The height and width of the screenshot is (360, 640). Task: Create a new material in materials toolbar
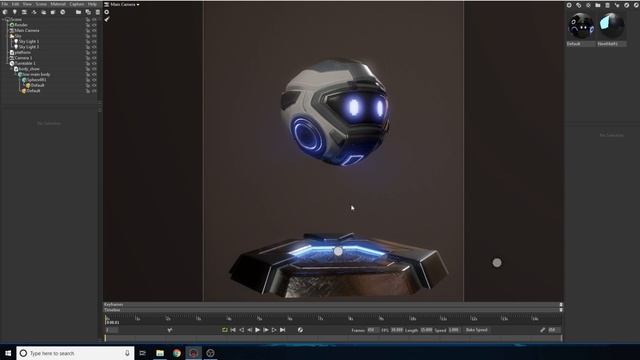point(569,5)
